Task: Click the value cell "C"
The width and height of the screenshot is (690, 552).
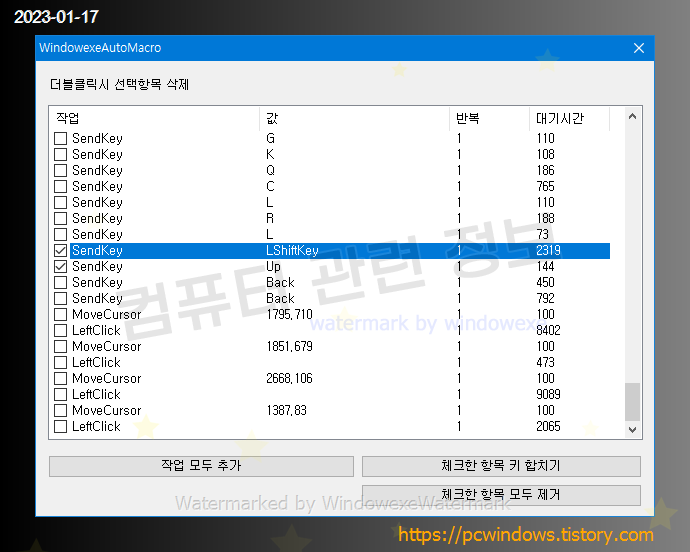Action: [270, 187]
